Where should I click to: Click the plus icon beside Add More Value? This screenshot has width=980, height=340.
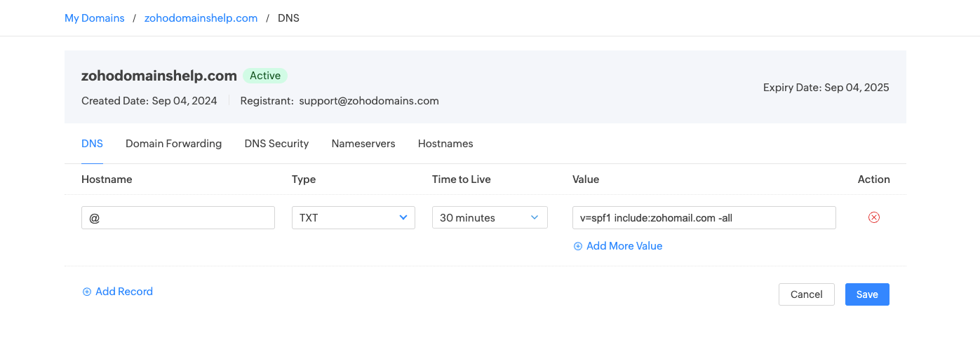pyautogui.click(x=578, y=246)
